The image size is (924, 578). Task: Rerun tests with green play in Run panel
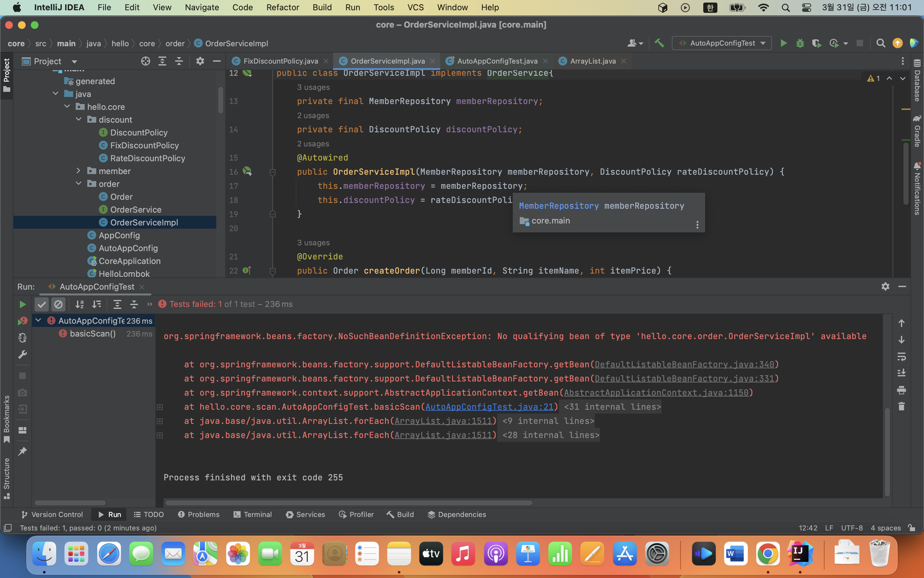coord(22,304)
